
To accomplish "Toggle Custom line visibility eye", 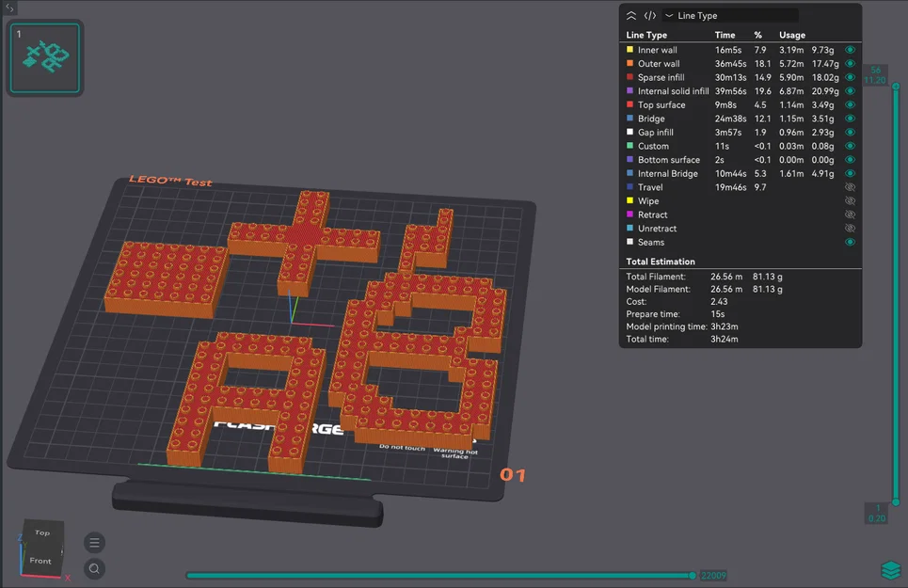I will pos(850,146).
